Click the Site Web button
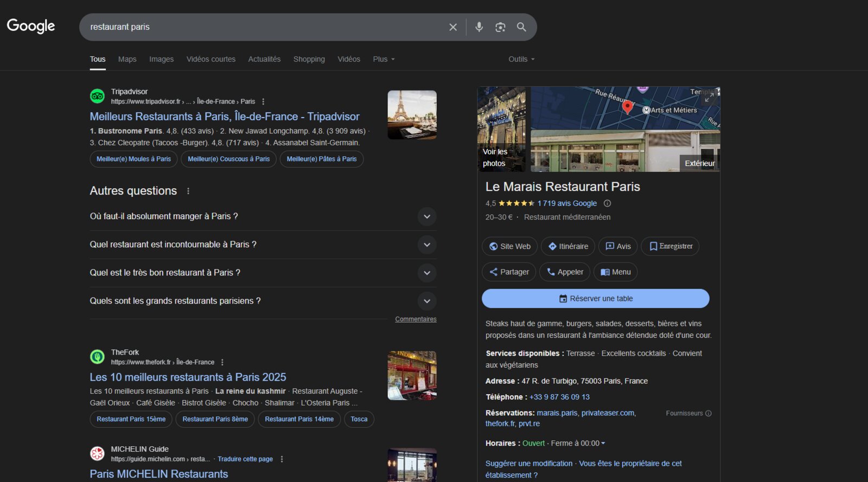 coord(510,246)
